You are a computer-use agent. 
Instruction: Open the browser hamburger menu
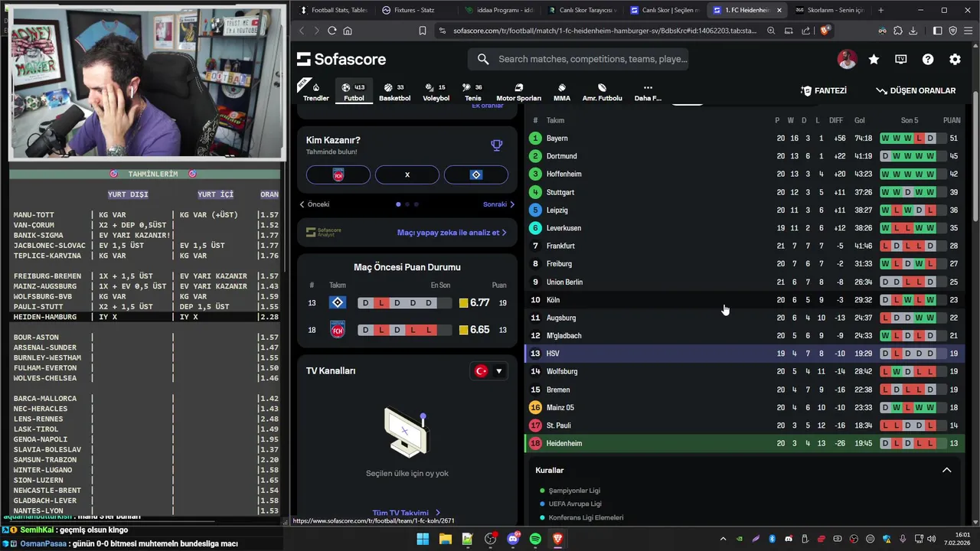(969, 31)
